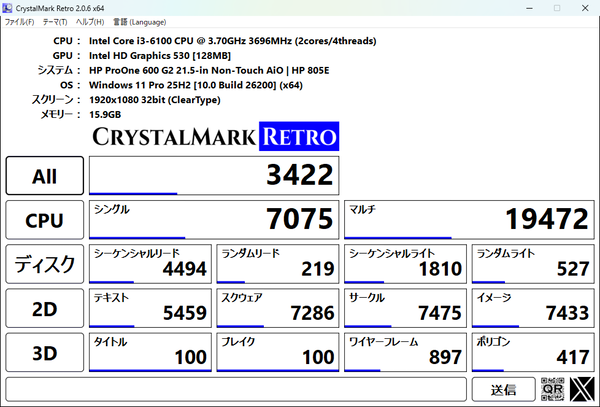600x407 pixels.
Task: Run the 2D benchmark button
Action: point(45,308)
